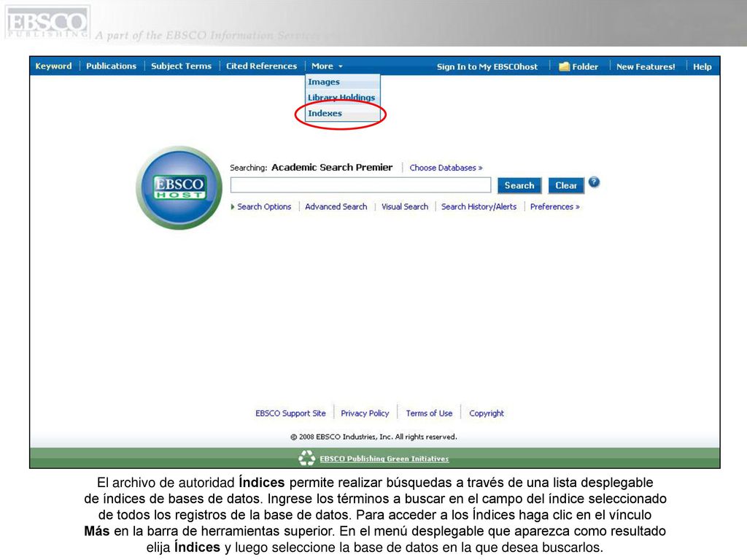Click the Search button
The width and height of the screenshot is (747, 560).
[519, 185]
